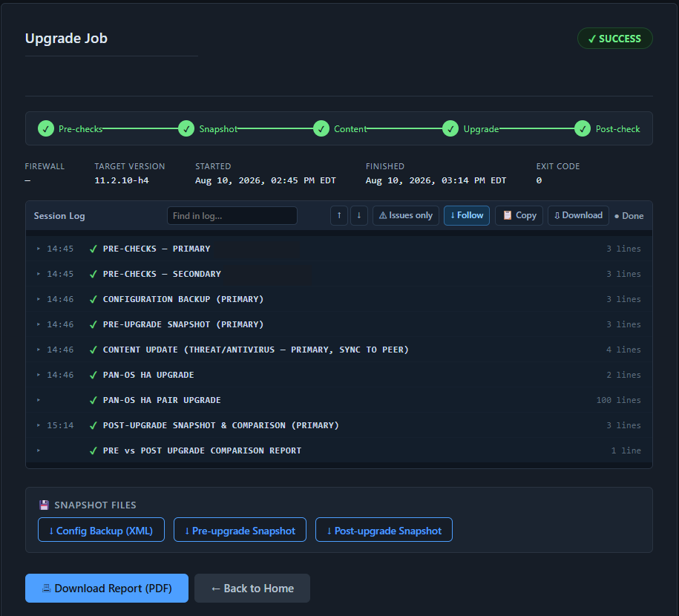Click checkmark beside CONTENT UPDATE row
This screenshot has height=616, width=679.
pyautogui.click(x=93, y=350)
